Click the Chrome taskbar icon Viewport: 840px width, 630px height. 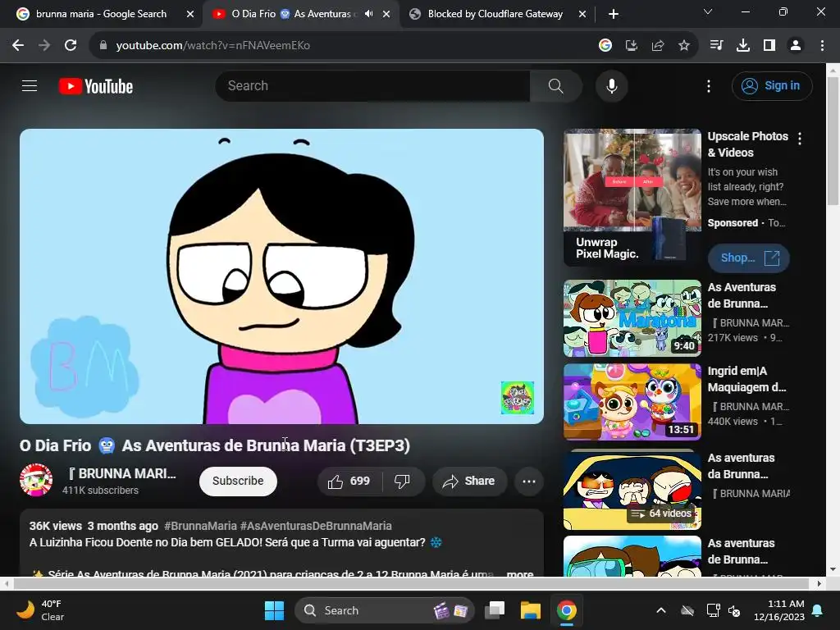coord(566,610)
